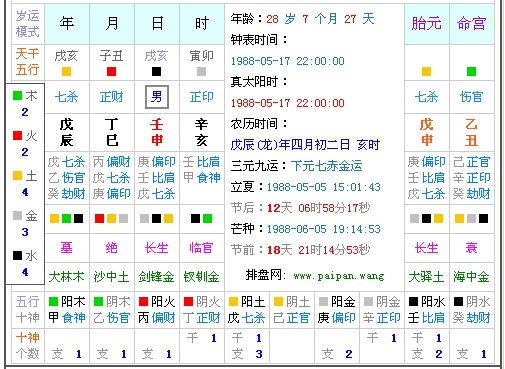Image resolution: width=505 pixels, height=369 pixels.
Task: Select the 戊辰 year pillar
Action: pyautogui.click(x=67, y=132)
